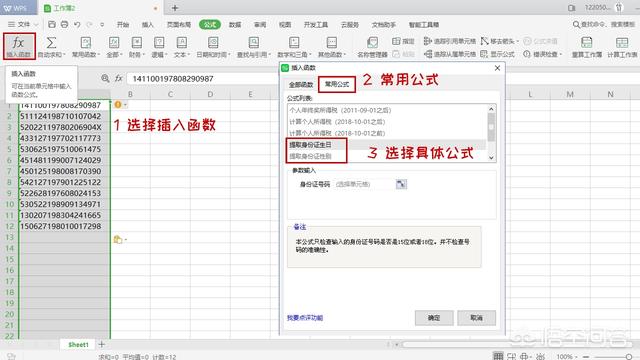Click the search commands box 查找命令
This screenshot has height=360, width=640.
pos(604,24)
